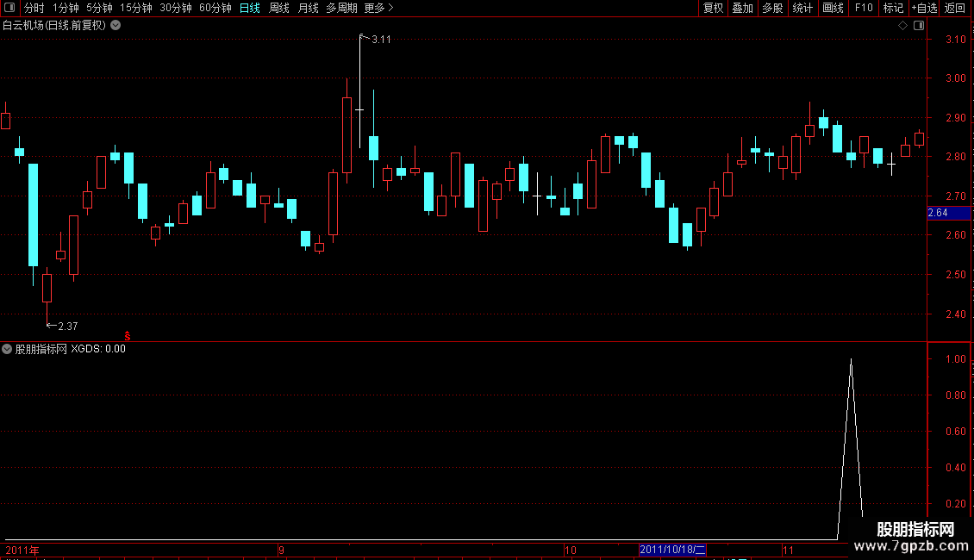Click the XGDS: 0.00 indicator value

(98, 349)
